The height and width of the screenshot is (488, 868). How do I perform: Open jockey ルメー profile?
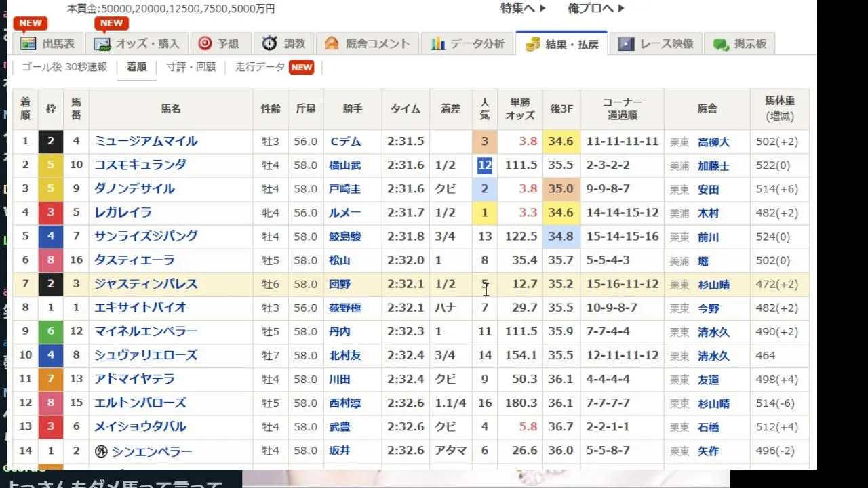click(345, 213)
